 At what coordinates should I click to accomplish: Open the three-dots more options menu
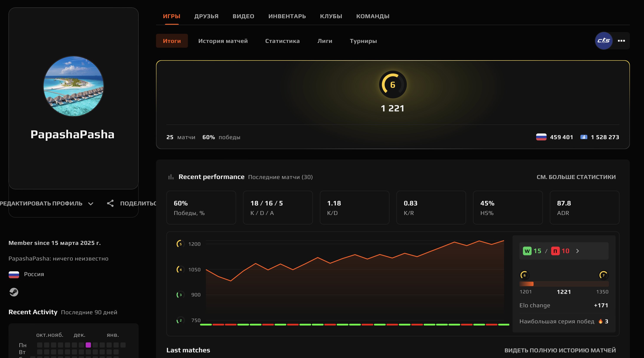click(x=621, y=41)
